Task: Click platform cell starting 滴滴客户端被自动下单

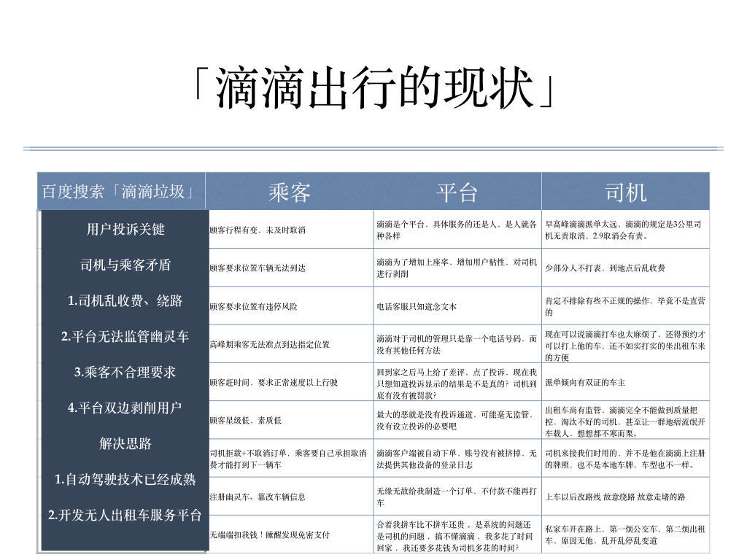Action: [457, 459]
